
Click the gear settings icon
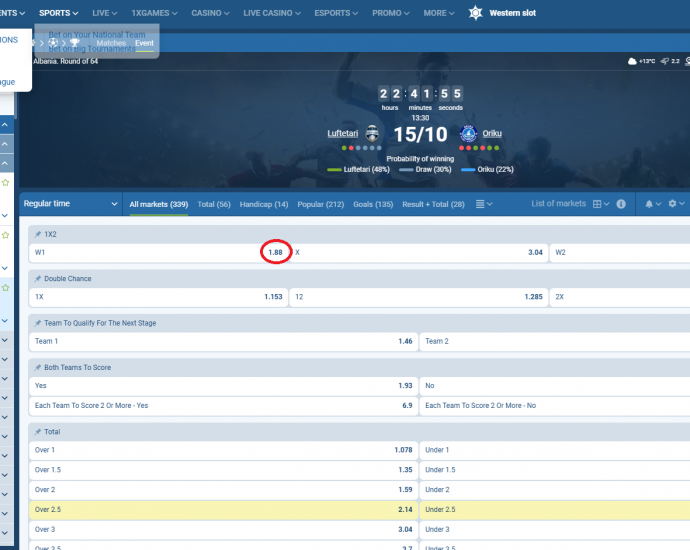[672, 203]
